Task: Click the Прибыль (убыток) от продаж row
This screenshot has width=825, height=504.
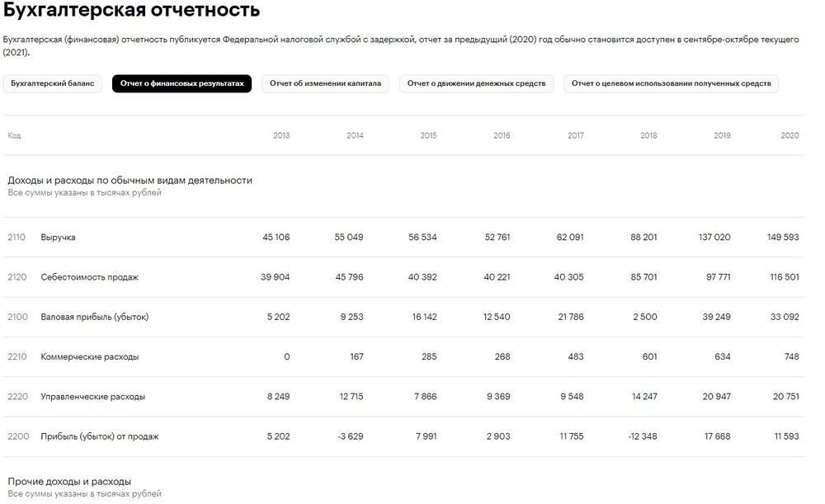Action: point(99,436)
